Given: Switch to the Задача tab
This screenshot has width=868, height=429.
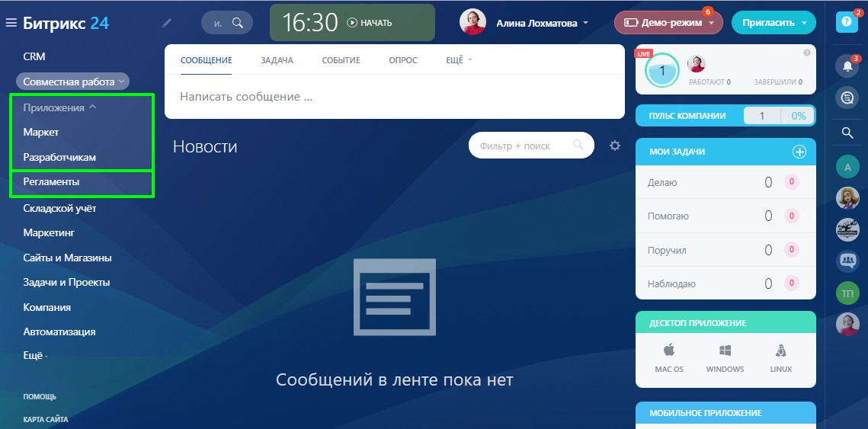Looking at the screenshot, I should [277, 60].
